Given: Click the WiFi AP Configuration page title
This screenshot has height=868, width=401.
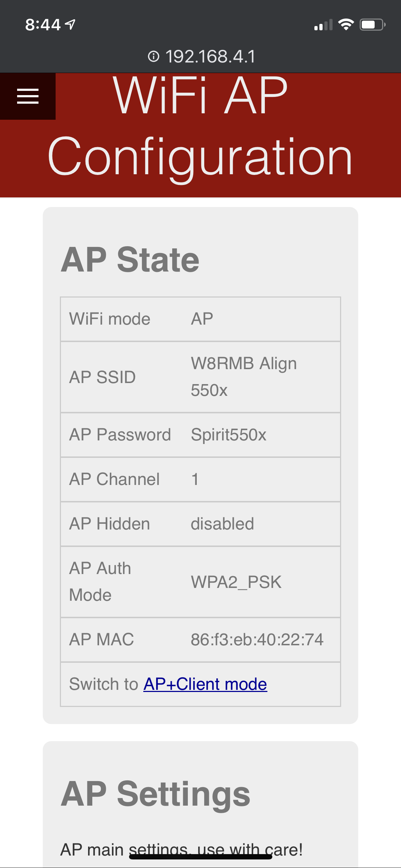Looking at the screenshot, I should [x=200, y=126].
